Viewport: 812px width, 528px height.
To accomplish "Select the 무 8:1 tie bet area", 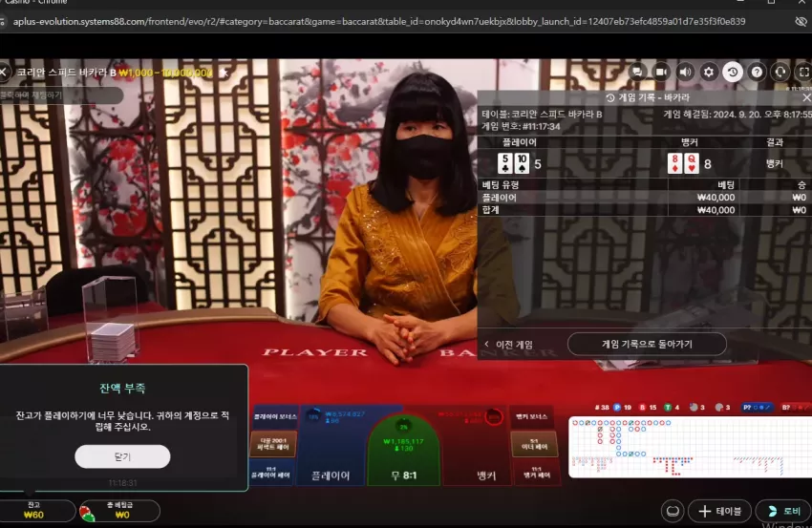I will pos(404,452).
